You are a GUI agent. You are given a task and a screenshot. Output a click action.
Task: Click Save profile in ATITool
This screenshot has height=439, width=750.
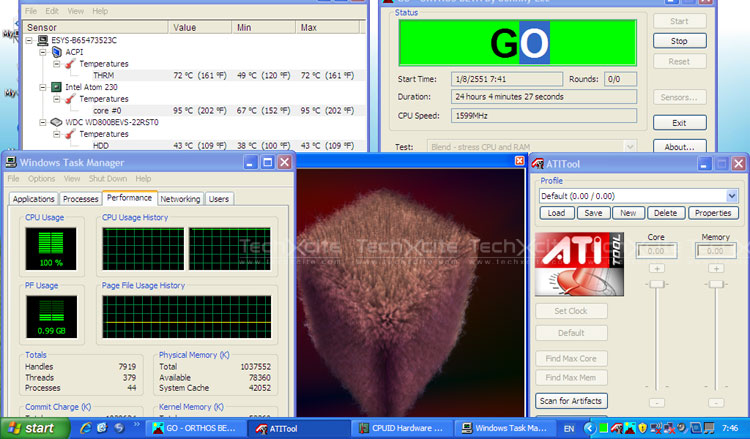[x=593, y=213]
